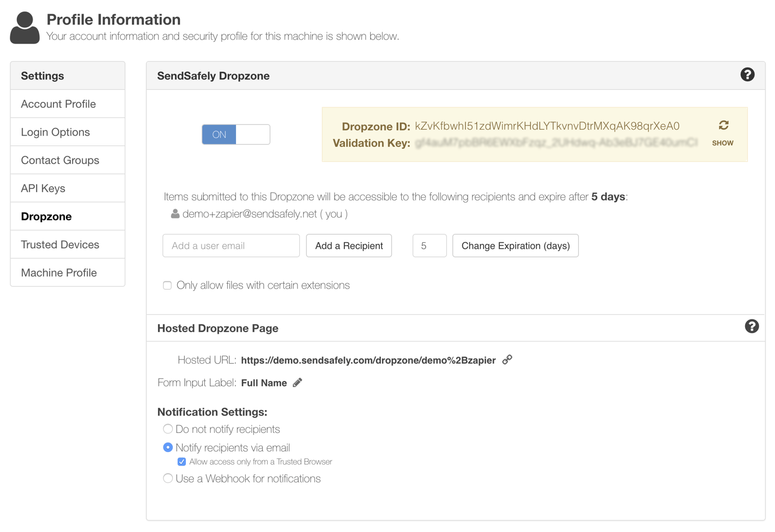This screenshot has height=532, width=775.
Task: Open the Hosted URL link icon
Action: tap(507, 359)
